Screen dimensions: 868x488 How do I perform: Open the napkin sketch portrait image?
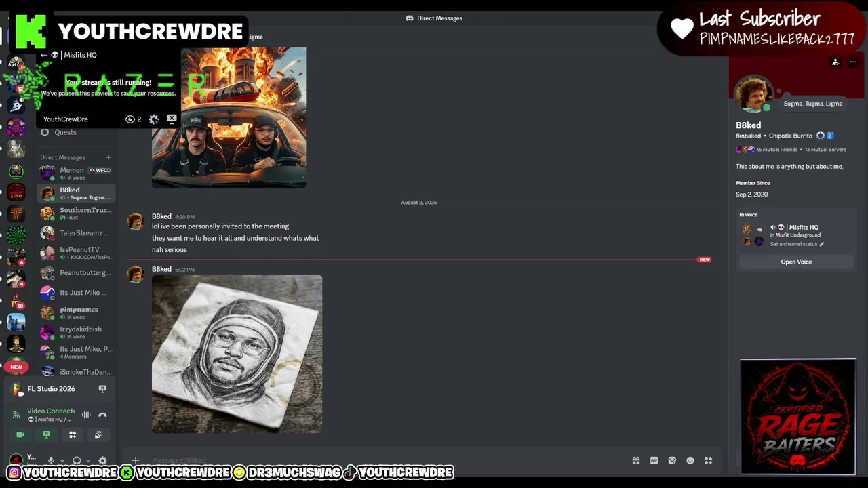coord(237,354)
